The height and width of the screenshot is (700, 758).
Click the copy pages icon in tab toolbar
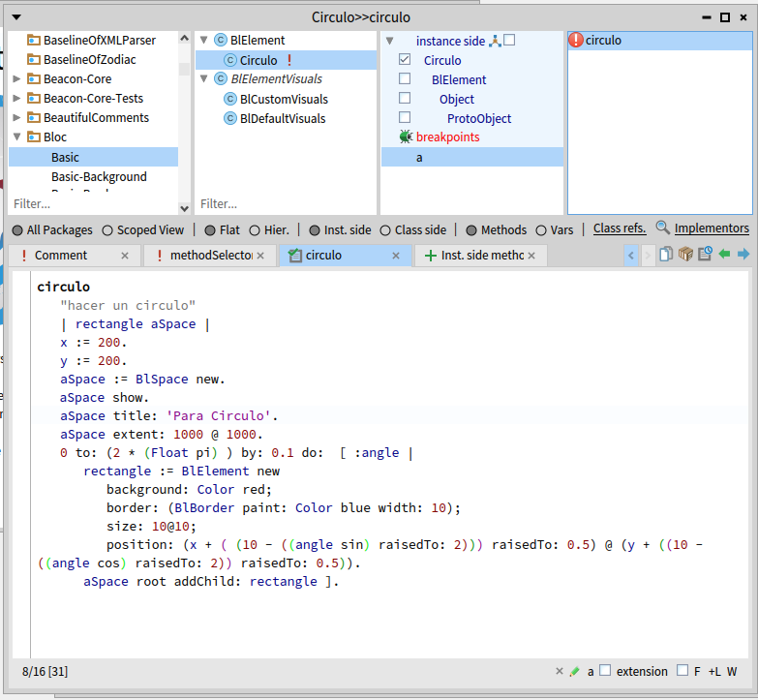[666, 255]
